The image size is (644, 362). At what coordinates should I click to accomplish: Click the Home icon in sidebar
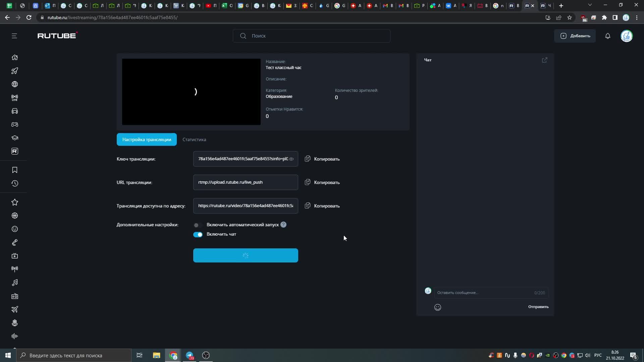tap(15, 57)
